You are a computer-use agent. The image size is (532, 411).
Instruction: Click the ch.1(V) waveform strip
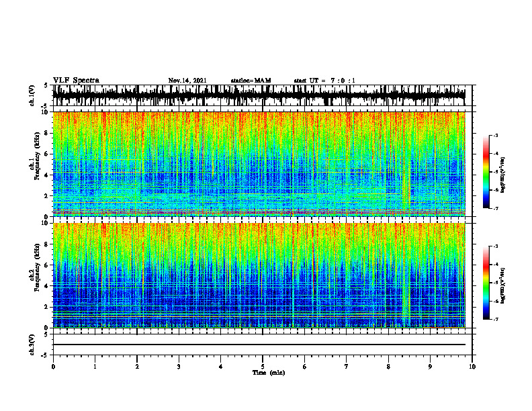259,95
